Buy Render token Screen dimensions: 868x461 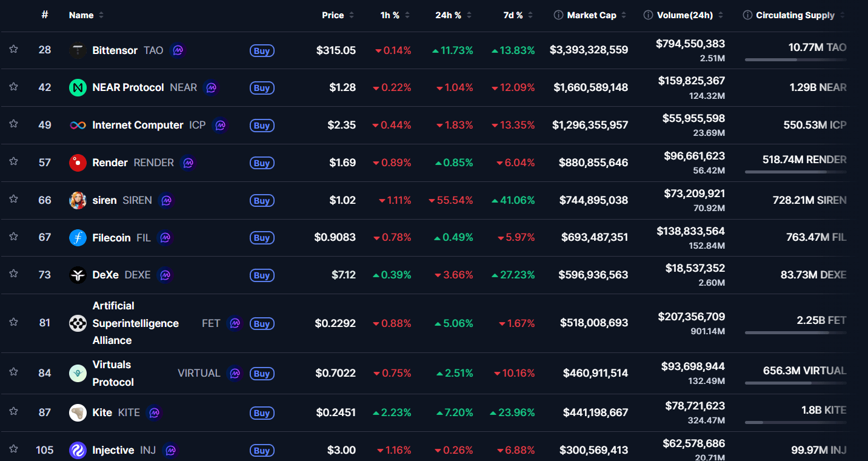262,163
